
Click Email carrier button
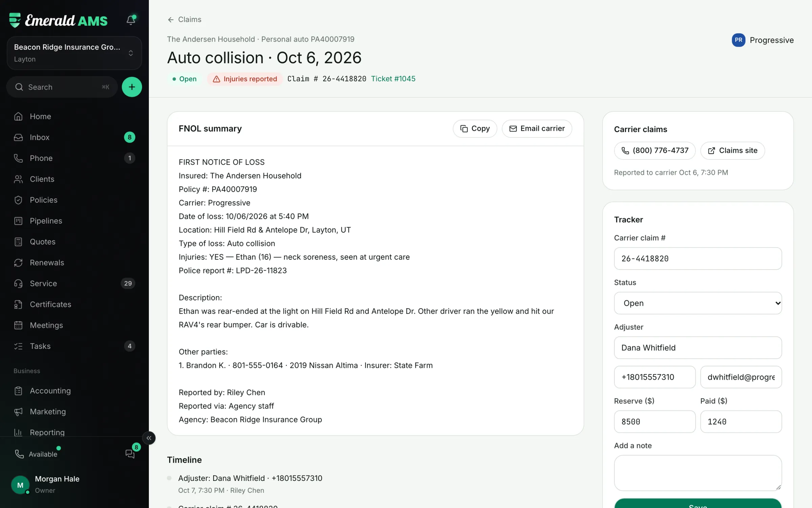pos(537,129)
